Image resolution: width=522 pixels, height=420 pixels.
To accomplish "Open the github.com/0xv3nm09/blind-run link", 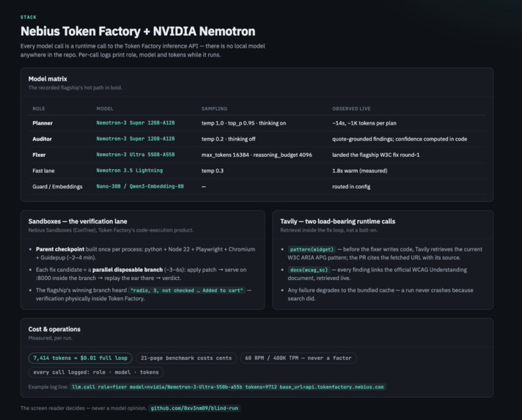I will tap(194, 408).
